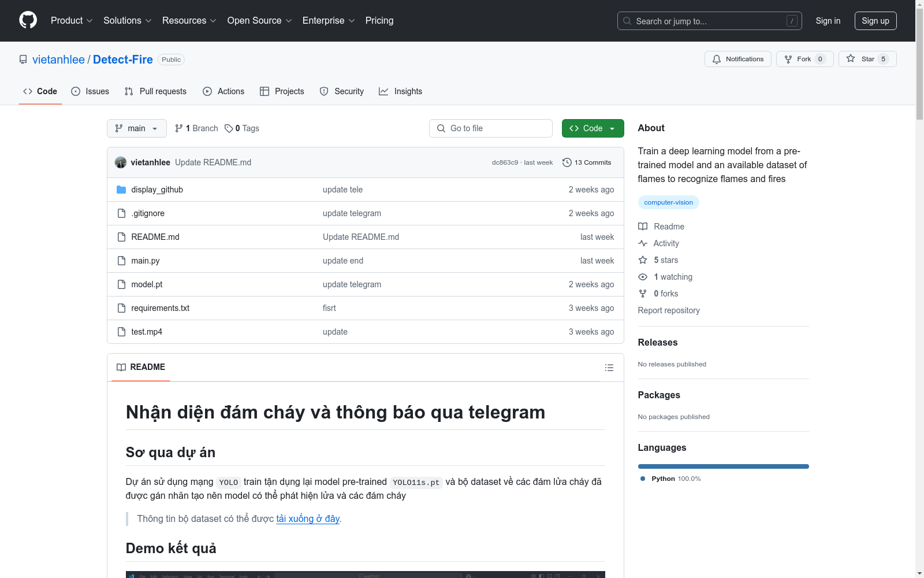Open the display_github folder icon
The image size is (924, 578).
pyautogui.click(x=121, y=190)
